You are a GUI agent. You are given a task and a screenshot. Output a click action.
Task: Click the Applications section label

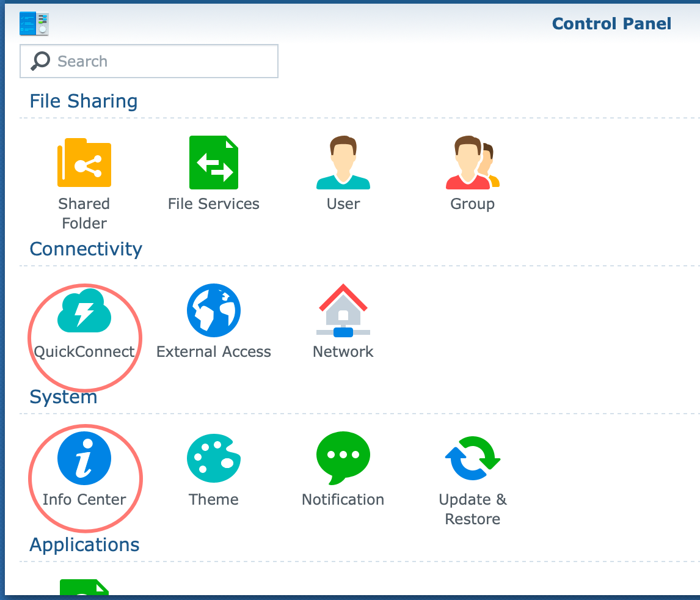[x=84, y=544]
